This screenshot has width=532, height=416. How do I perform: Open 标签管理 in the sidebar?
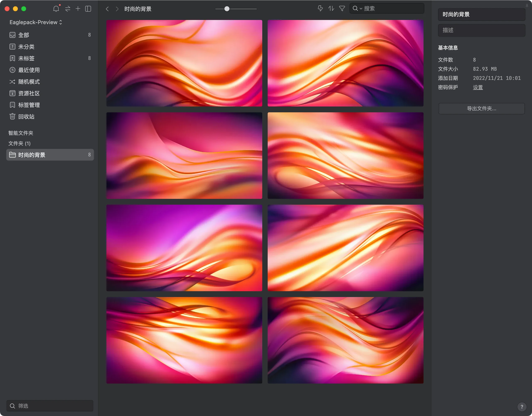[50, 105]
